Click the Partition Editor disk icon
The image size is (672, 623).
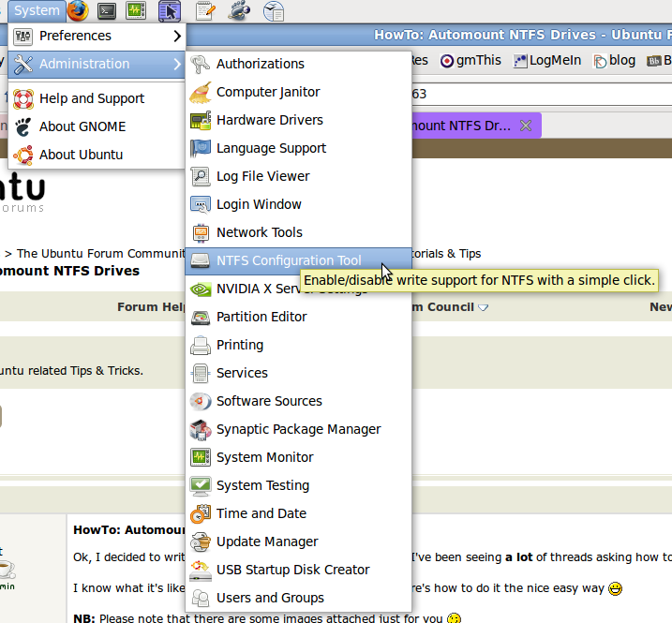pyautogui.click(x=201, y=317)
